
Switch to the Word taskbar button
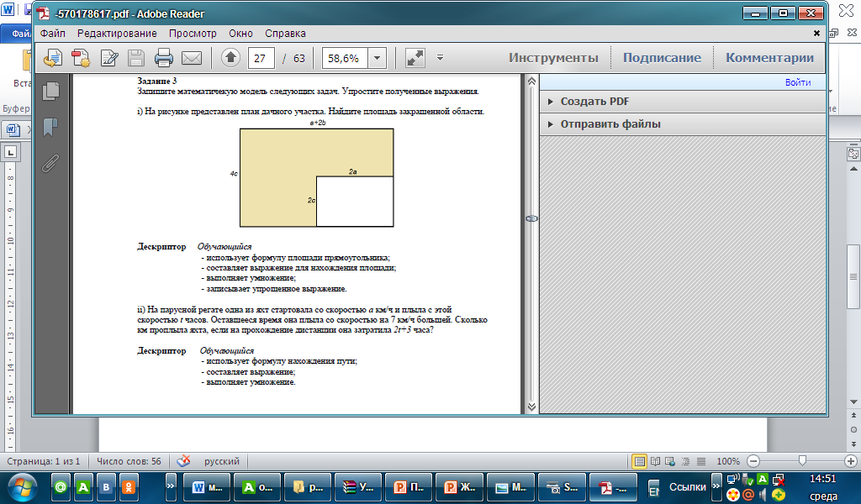207,486
